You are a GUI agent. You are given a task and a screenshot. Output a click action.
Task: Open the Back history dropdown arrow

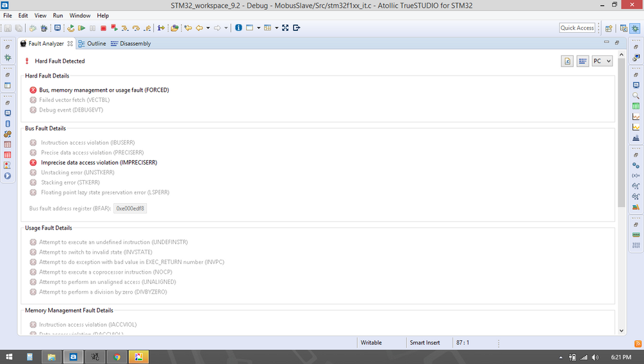tap(208, 28)
